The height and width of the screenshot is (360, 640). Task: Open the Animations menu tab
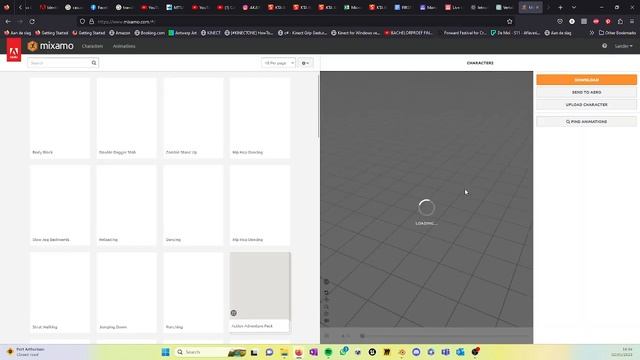coord(124,46)
